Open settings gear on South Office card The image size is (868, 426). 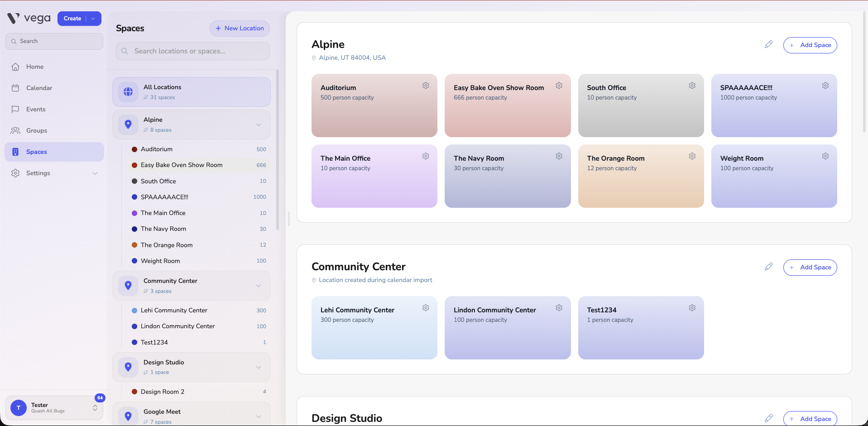click(x=692, y=86)
